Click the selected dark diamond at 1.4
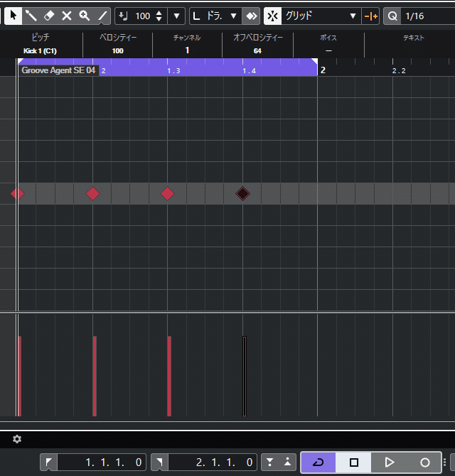 coord(242,193)
